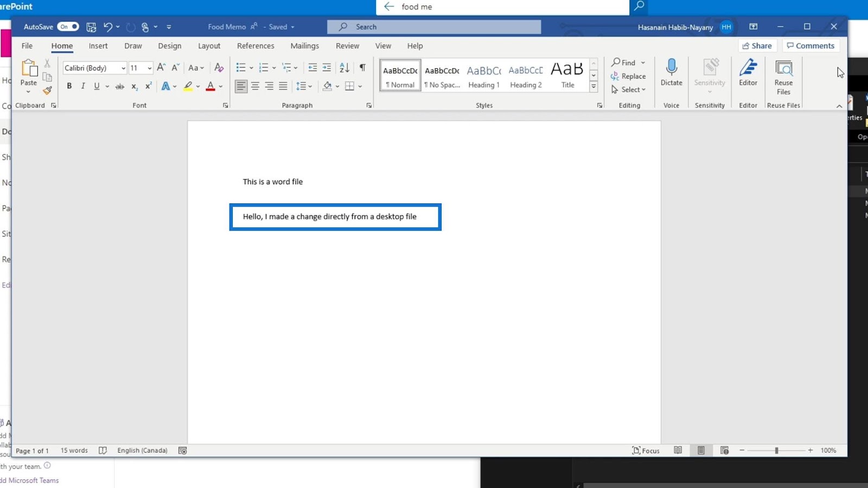The height and width of the screenshot is (488, 868).
Task: Toggle the AutoSave switch
Action: pos(68,27)
